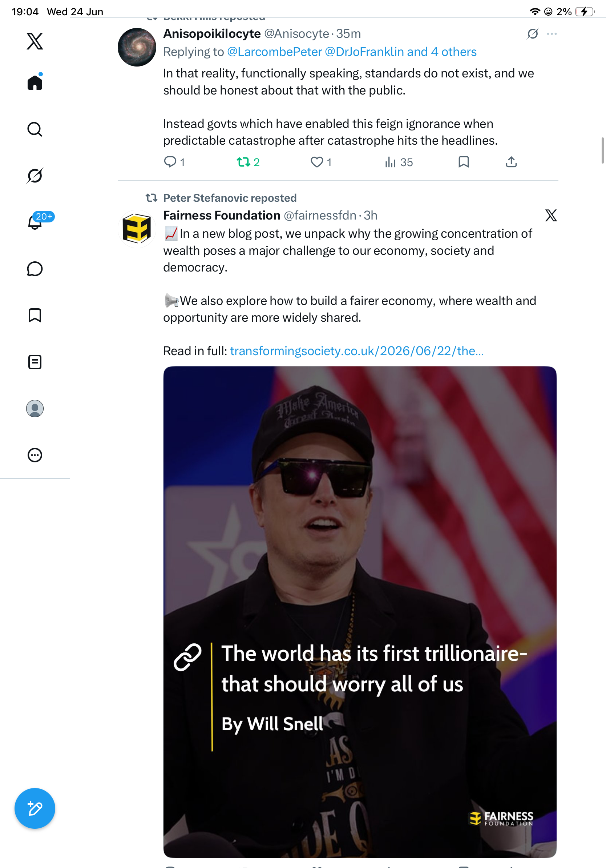Screen dimensions: 606x868
Task: Like Anisopoikilocyte's reply
Action: click(x=321, y=162)
